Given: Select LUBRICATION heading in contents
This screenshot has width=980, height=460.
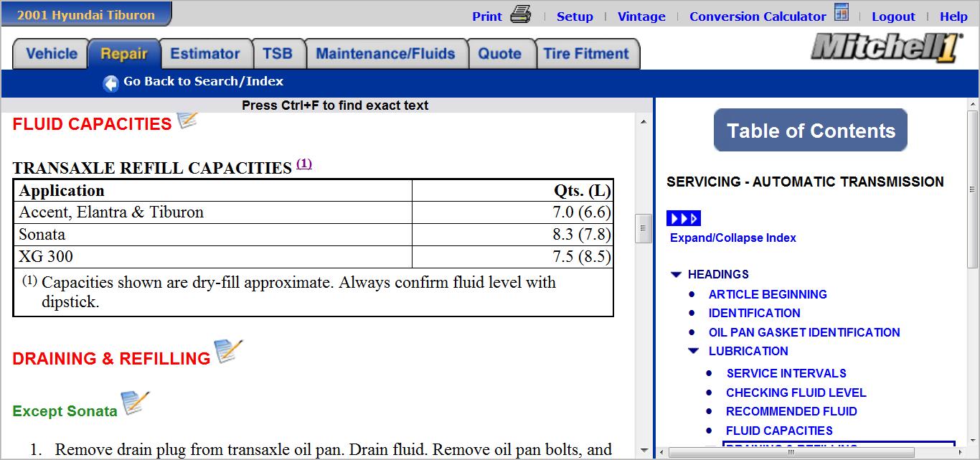Looking at the screenshot, I should pyautogui.click(x=748, y=351).
